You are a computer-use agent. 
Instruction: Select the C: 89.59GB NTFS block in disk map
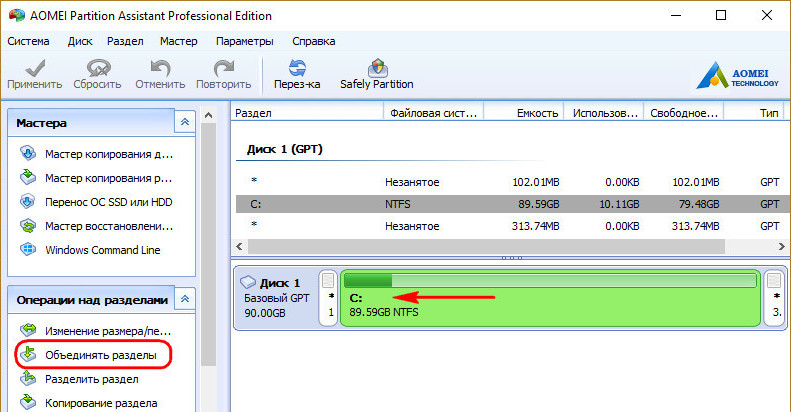(x=550, y=298)
